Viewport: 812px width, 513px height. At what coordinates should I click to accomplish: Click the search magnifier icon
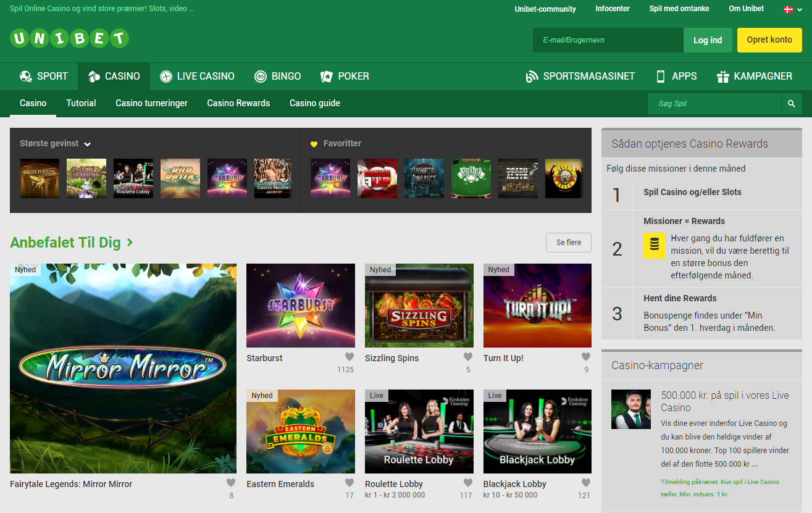pos(792,103)
